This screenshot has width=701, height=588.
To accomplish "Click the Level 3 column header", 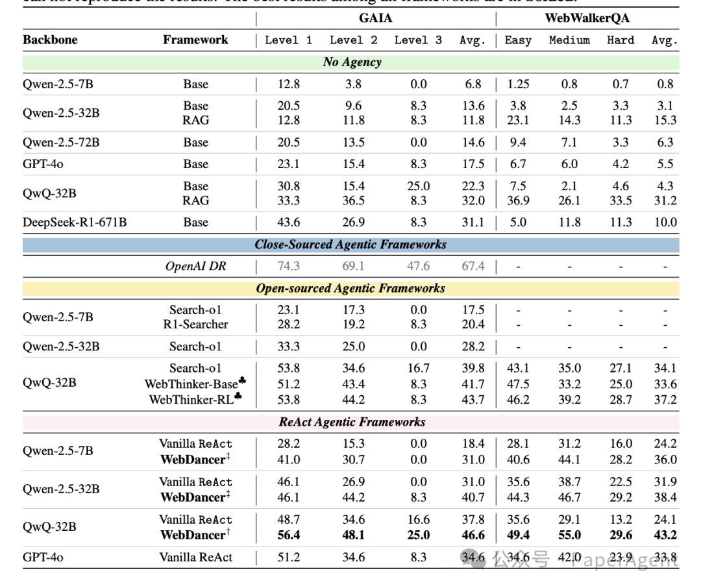I will pos(418,40).
